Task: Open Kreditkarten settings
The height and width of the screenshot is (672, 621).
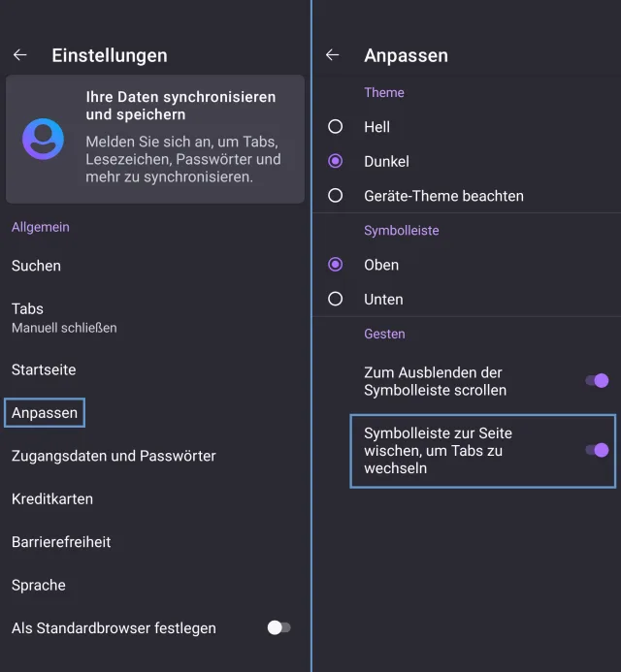Action: [52, 499]
